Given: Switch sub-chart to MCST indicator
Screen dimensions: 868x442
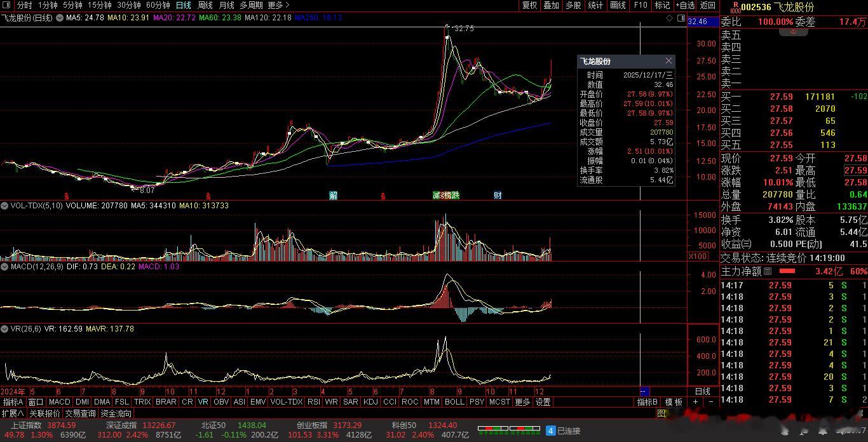Looking at the screenshot, I should [499, 402].
